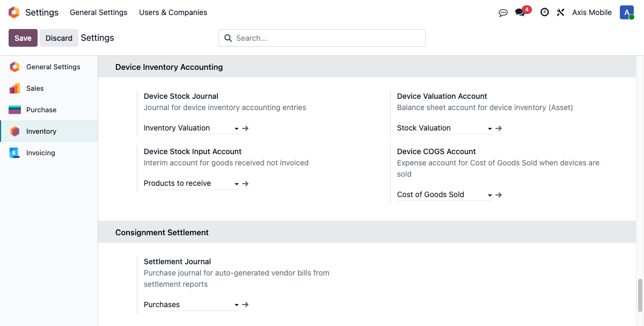Viewport: 644px width, 326px height.
Task: Expand the Device Stock Journal dropdown
Action: [x=236, y=128]
